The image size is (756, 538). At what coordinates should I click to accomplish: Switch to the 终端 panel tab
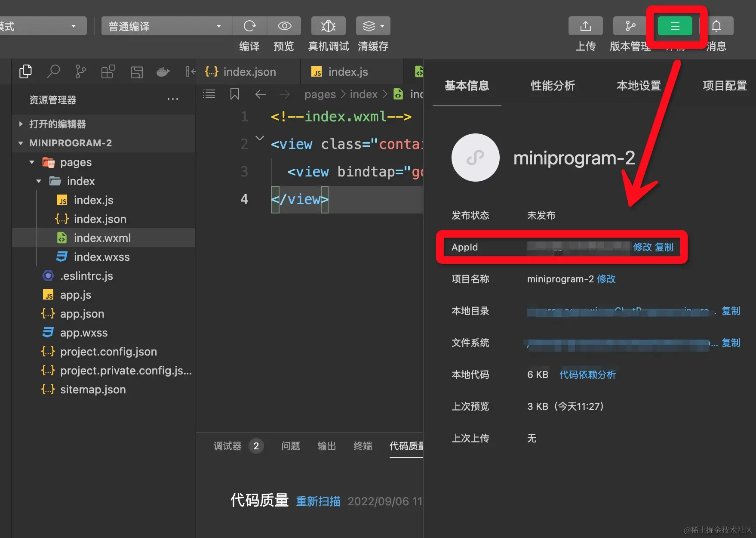363,446
